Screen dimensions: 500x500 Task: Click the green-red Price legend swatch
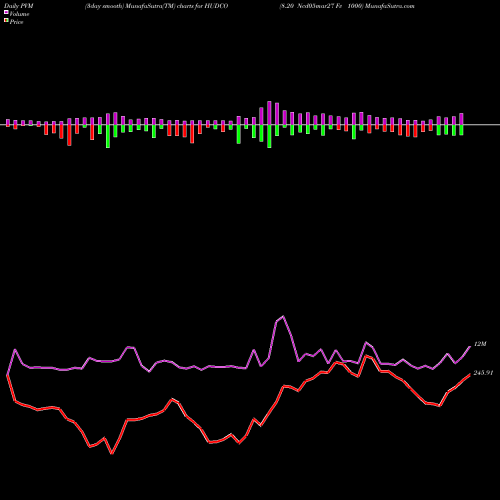(x=6, y=21)
